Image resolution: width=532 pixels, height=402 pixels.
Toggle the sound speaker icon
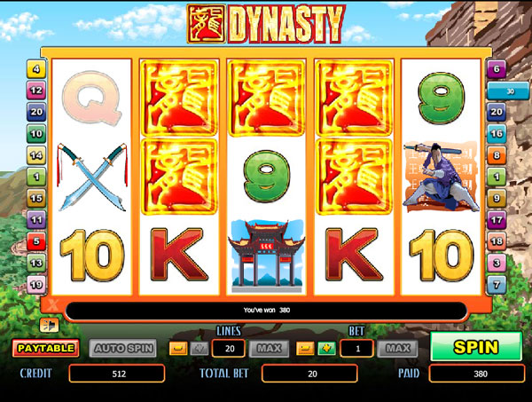click(x=49, y=326)
